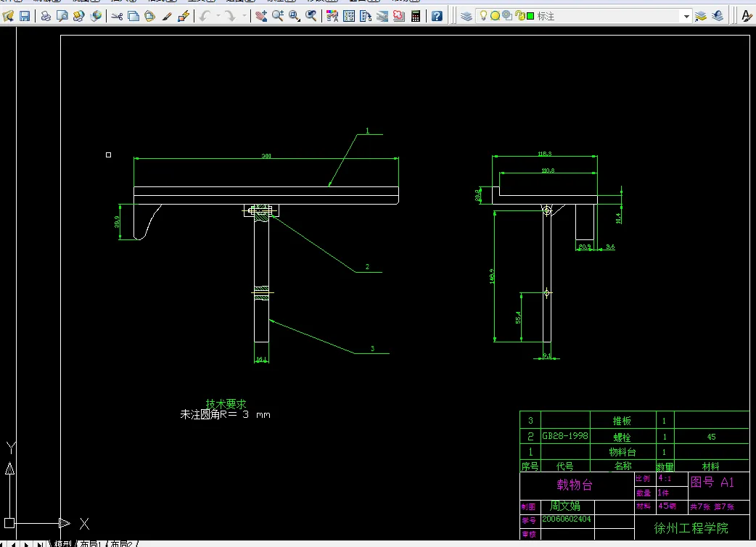Click the 徐州工程学院 title block text

tap(691, 527)
